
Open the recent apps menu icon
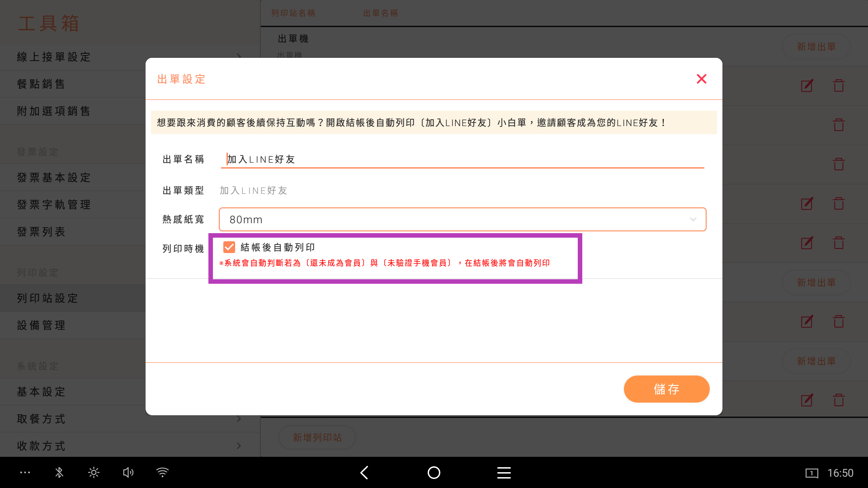pyautogui.click(x=504, y=473)
